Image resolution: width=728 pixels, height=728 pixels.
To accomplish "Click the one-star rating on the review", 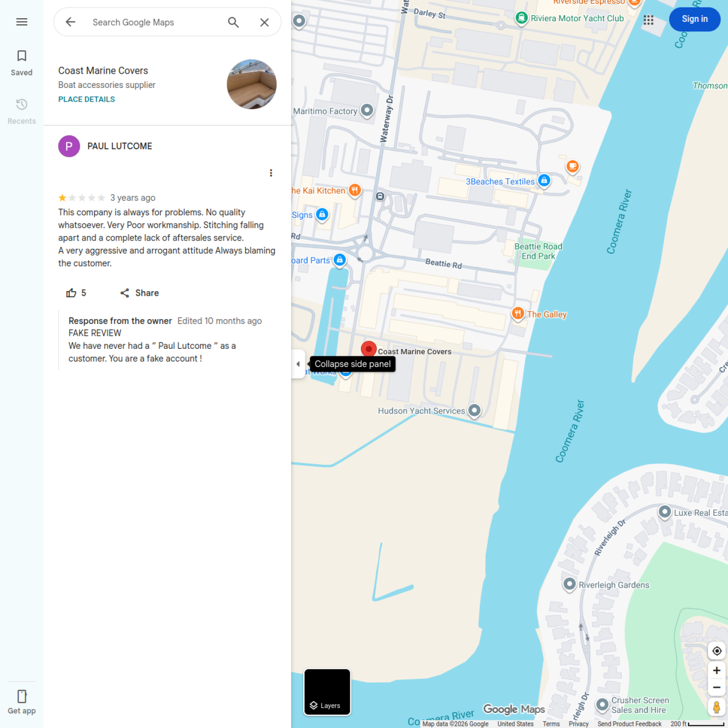I will tap(82, 198).
